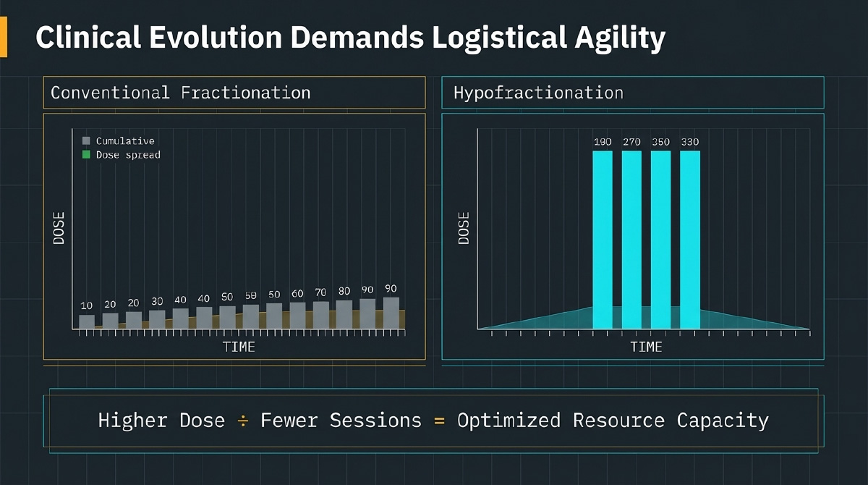The width and height of the screenshot is (868, 485).
Task: Click the cyan bar labeled 270
Action: tap(631, 239)
